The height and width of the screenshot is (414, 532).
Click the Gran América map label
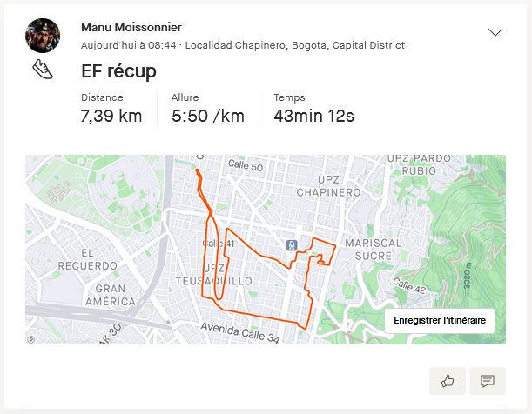[x=118, y=295]
